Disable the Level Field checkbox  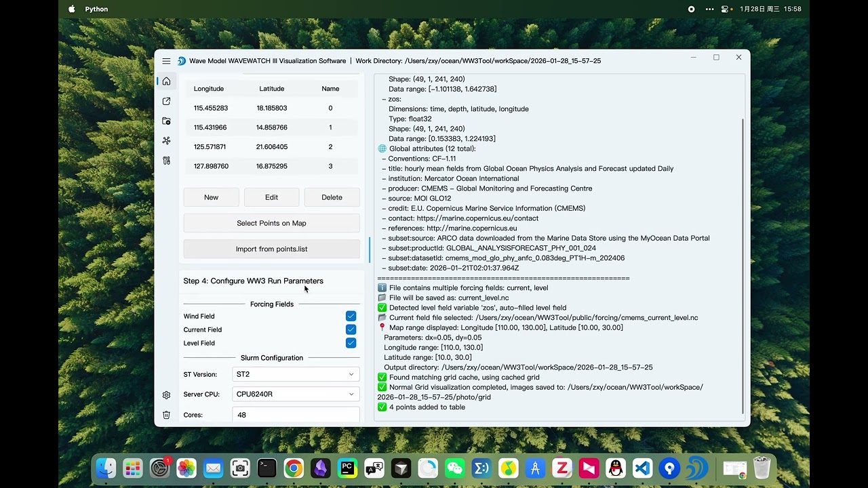coord(351,343)
